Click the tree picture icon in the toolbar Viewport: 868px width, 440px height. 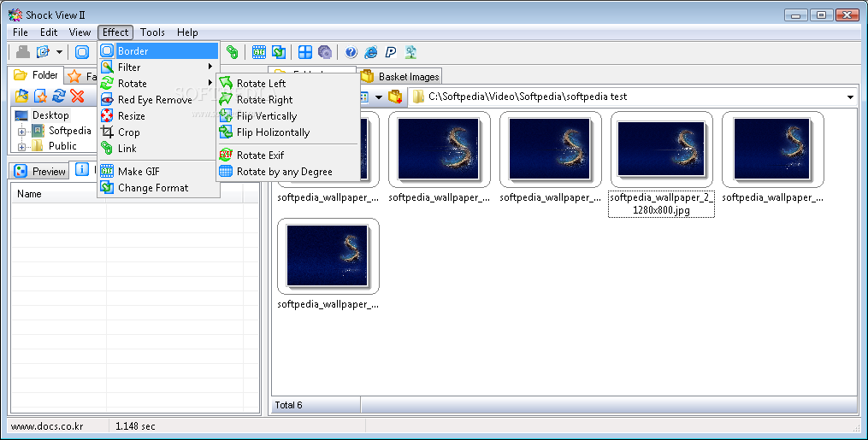pos(410,52)
